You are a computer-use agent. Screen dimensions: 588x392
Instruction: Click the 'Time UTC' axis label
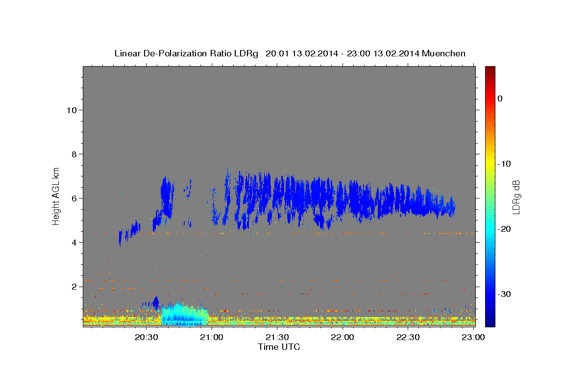(279, 346)
